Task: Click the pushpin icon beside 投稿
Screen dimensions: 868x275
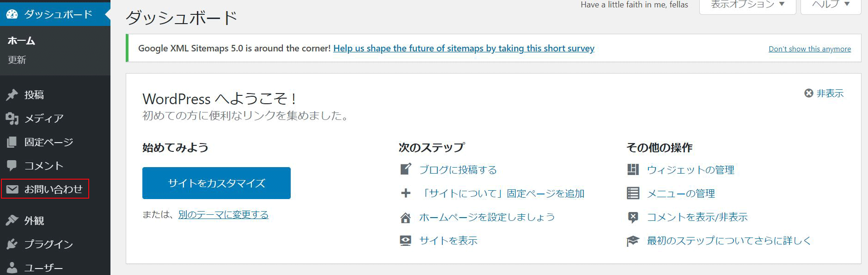Action: [12, 95]
